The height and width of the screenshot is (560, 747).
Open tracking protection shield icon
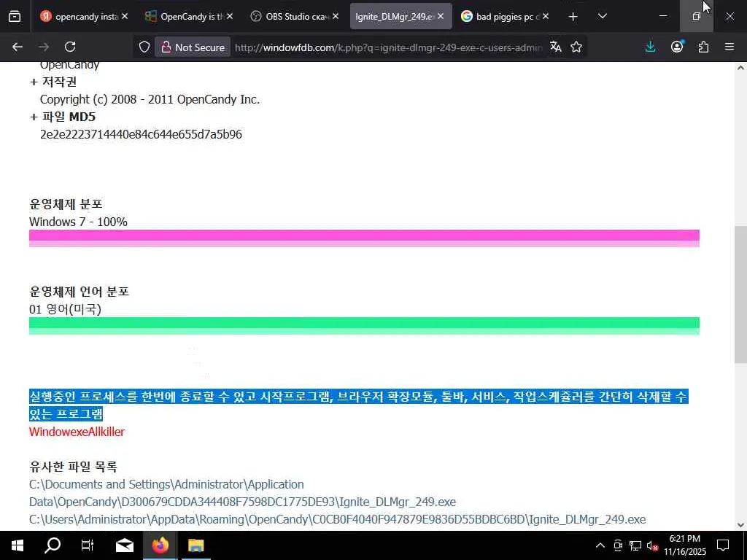pyautogui.click(x=144, y=47)
